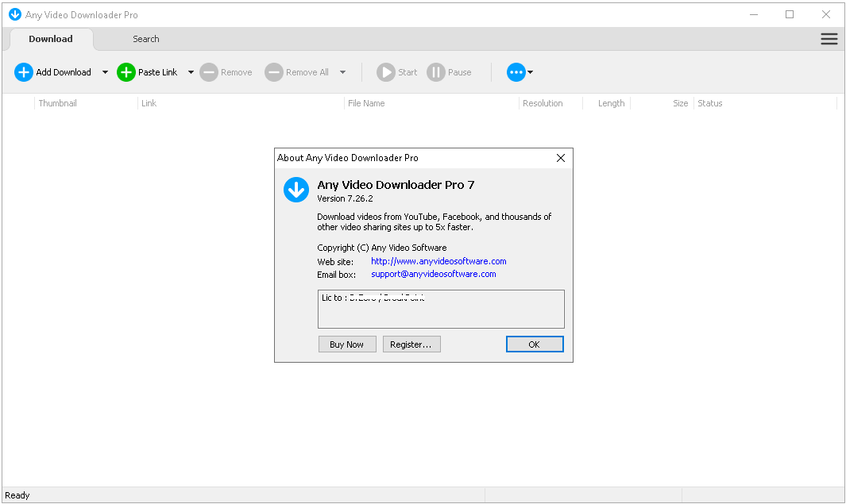The height and width of the screenshot is (504, 846).
Task: Open the blue more options icon
Action: click(516, 72)
